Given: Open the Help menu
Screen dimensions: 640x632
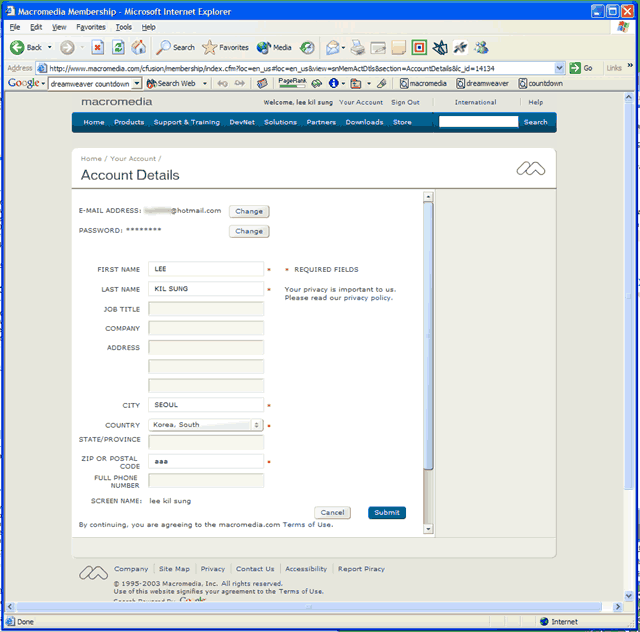Looking at the screenshot, I should click(x=149, y=27).
